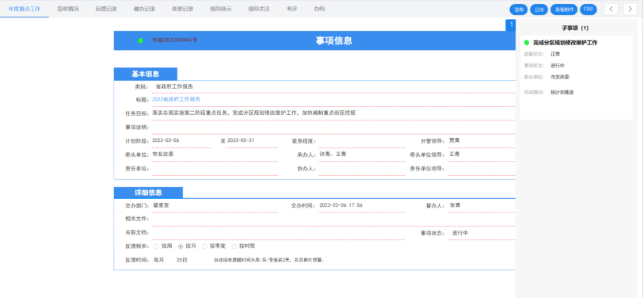The height and width of the screenshot is (298, 644).
Task: Click the 任务目标 description text
Action: [x=253, y=113]
